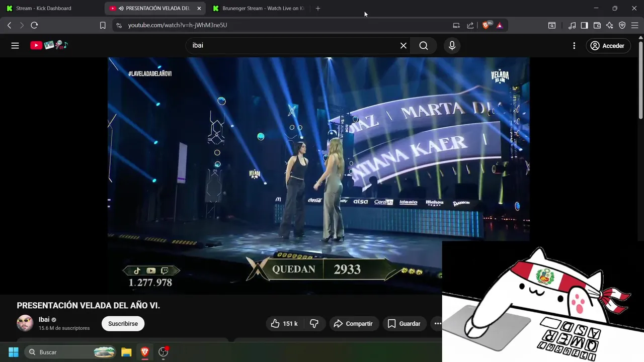
Task: Like the video showing 151 k
Action: 284,324
